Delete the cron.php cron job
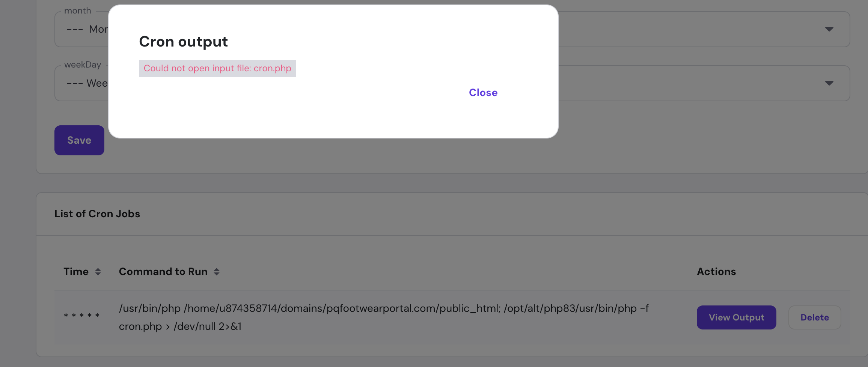Screen dimensions: 868x367 coord(815,317)
